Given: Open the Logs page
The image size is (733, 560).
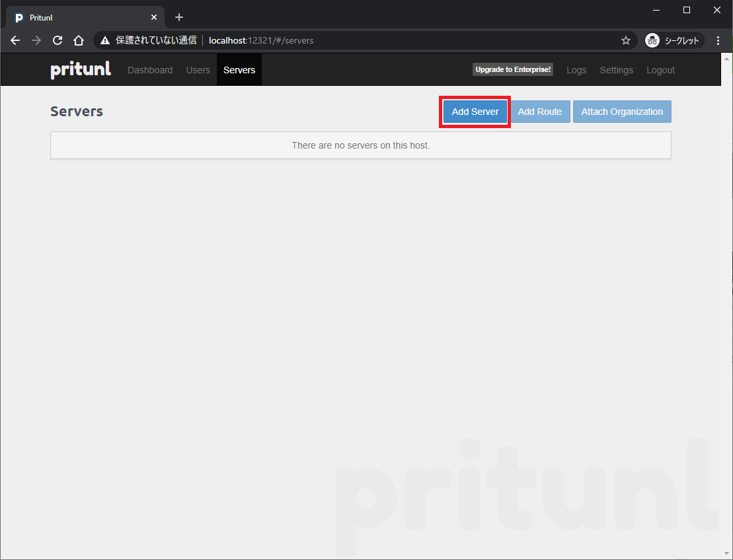Looking at the screenshot, I should [x=576, y=70].
